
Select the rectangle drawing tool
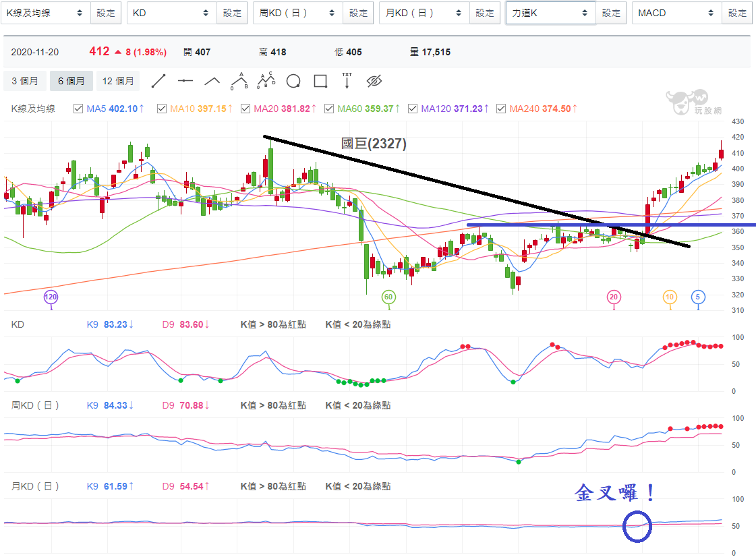click(x=320, y=81)
